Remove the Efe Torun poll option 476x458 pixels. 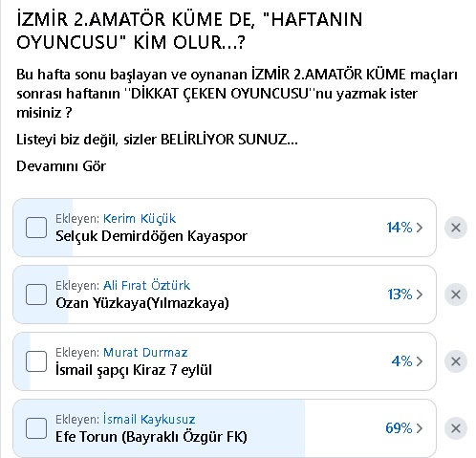(456, 428)
